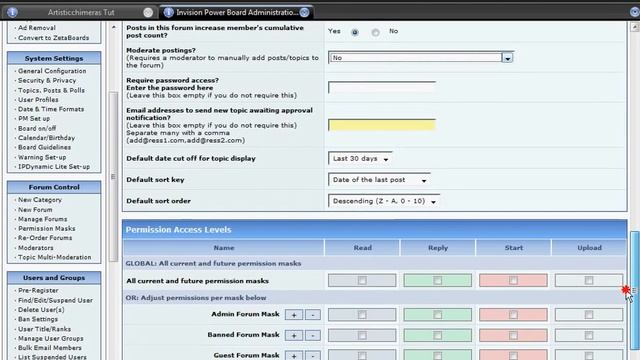Switch to Invision Power Board Administration tab
The width and height of the screenshot is (640, 360).
[x=236, y=12]
